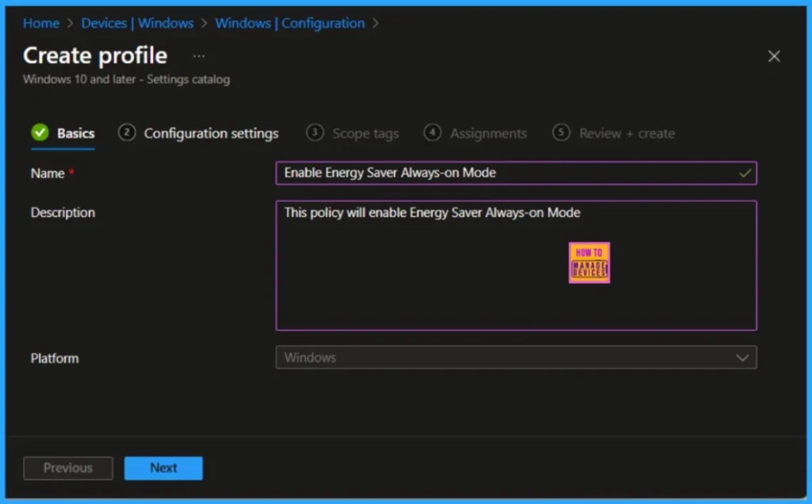The width and height of the screenshot is (812, 504).
Task: Switch to the Configuration settings step
Action: pos(211,134)
